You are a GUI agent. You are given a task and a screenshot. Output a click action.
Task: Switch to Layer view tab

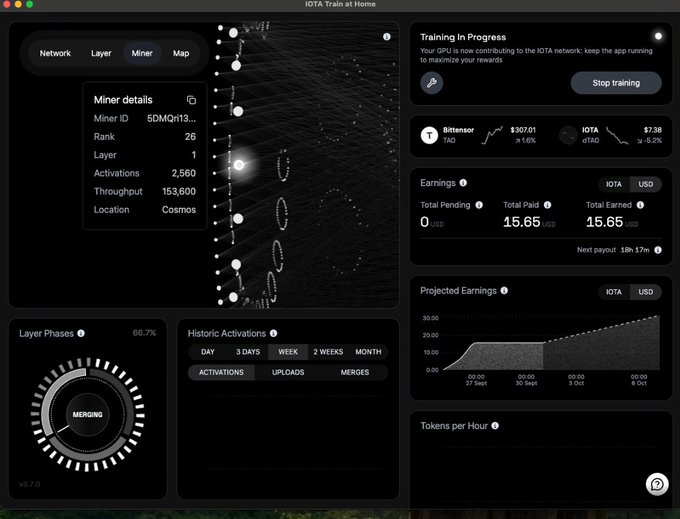(101, 53)
